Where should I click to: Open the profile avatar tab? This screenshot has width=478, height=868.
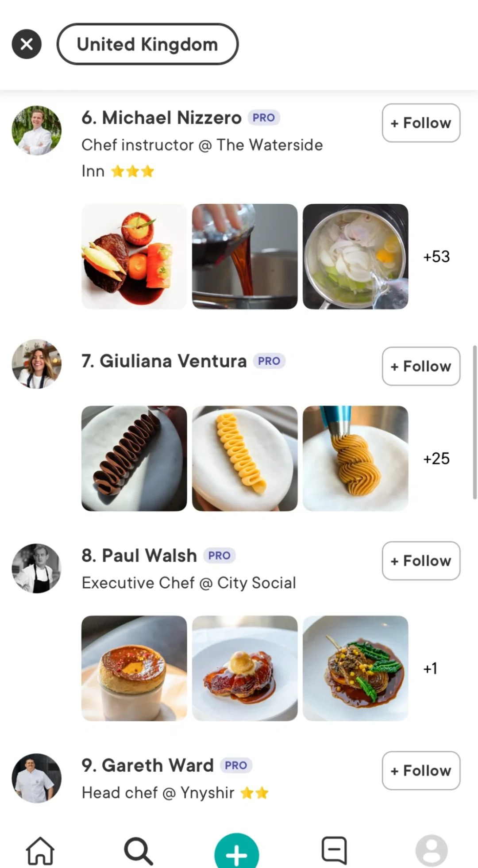tap(432, 850)
